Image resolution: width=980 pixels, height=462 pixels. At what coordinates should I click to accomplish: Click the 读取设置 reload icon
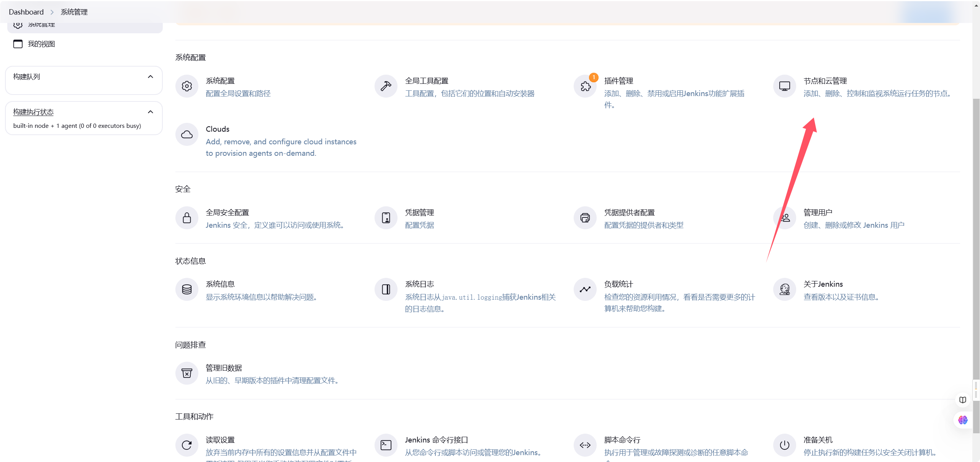[x=187, y=445]
